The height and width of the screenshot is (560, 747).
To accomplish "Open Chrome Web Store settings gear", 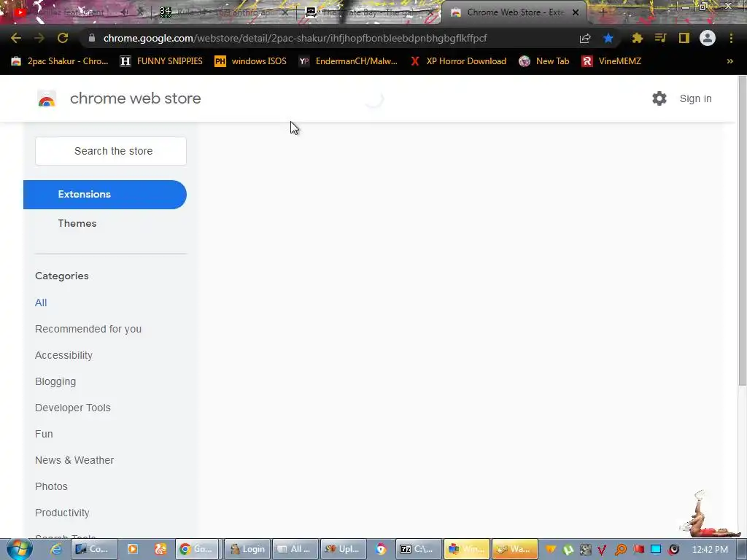I will [x=659, y=98].
